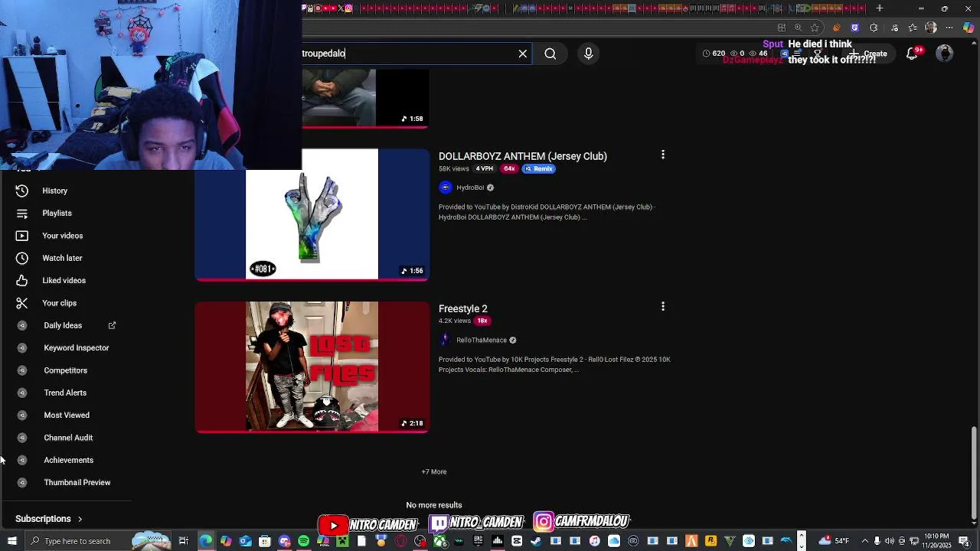980x551 pixels.
Task: Play the Freestyle 2 thumbnail
Action: 312,367
